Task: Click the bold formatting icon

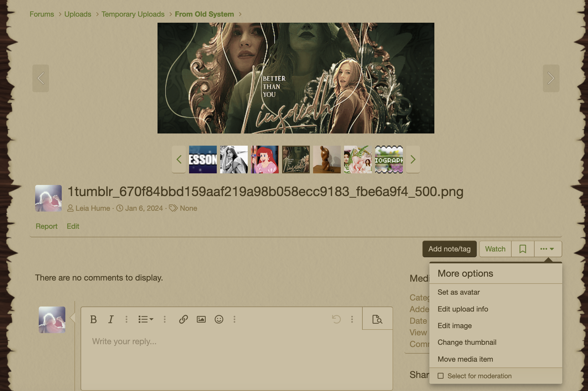Action: point(93,319)
